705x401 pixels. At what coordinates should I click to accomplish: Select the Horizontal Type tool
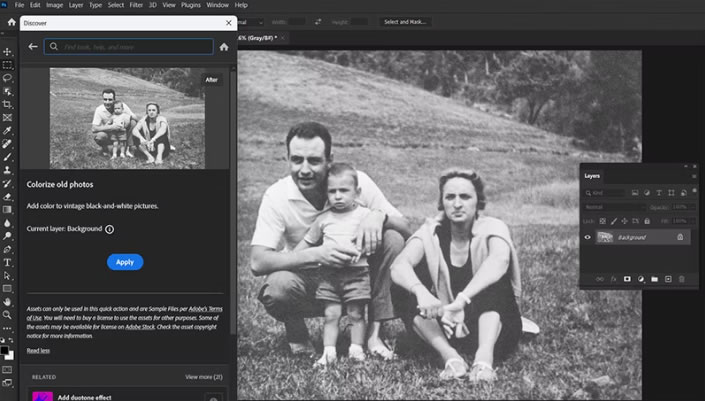[8, 262]
